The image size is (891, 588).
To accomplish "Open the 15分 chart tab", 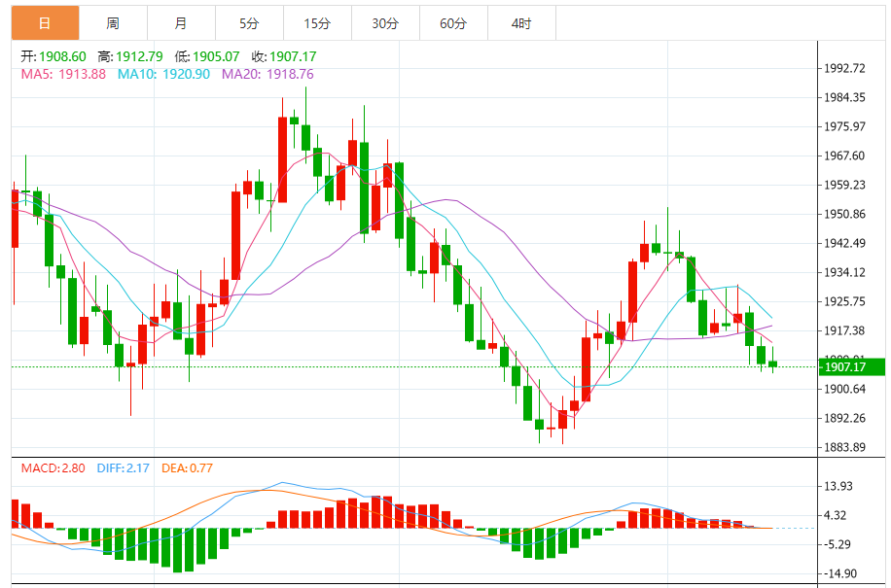I will click(x=318, y=23).
